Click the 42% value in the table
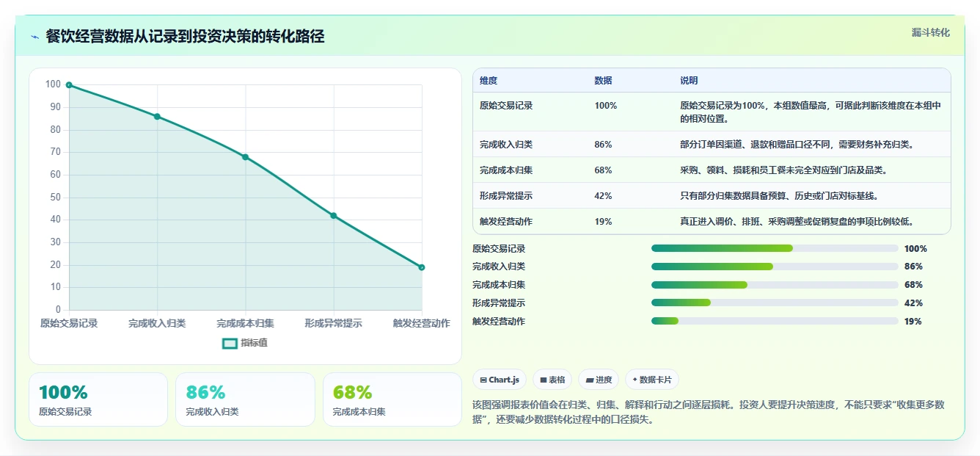 603,196
